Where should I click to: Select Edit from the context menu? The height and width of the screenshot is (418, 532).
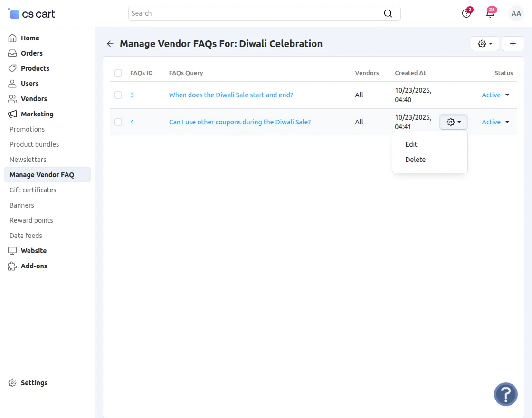pos(411,144)
